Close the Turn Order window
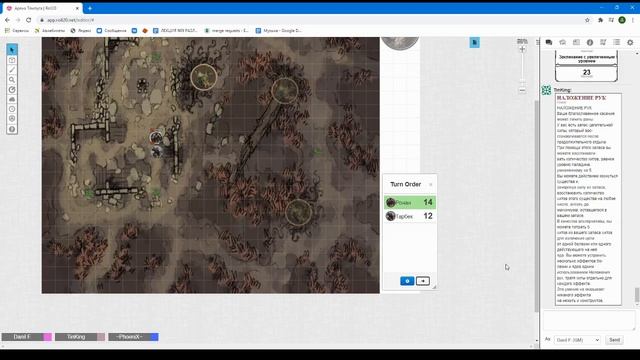 point(431,185)
